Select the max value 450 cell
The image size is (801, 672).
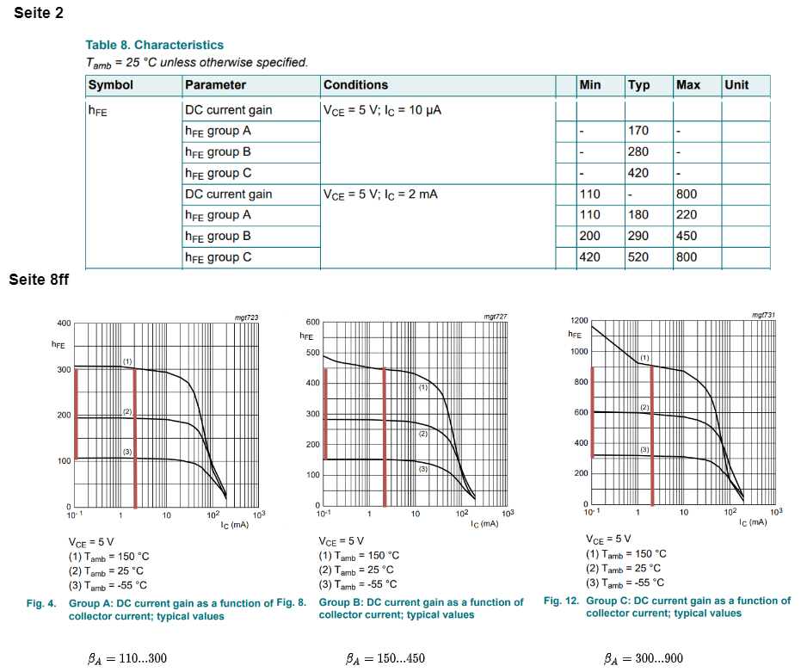pyautogui.click(x=687, y=237)
